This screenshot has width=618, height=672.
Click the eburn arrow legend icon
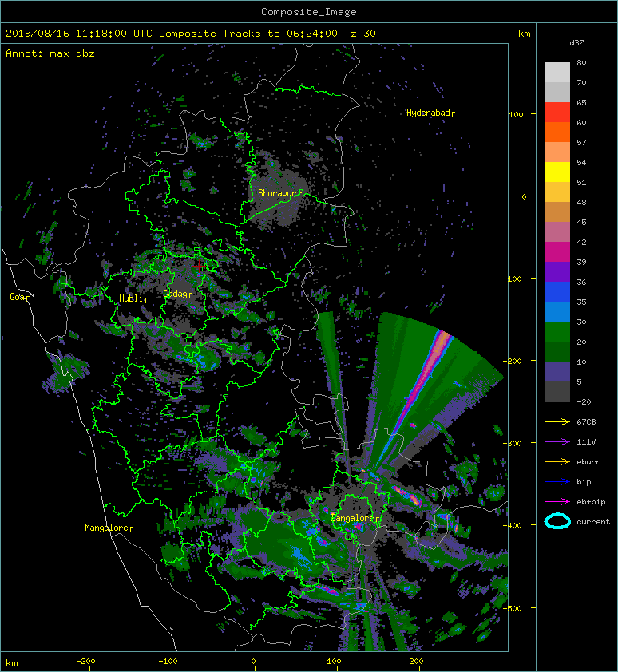(x=557, y=462)
